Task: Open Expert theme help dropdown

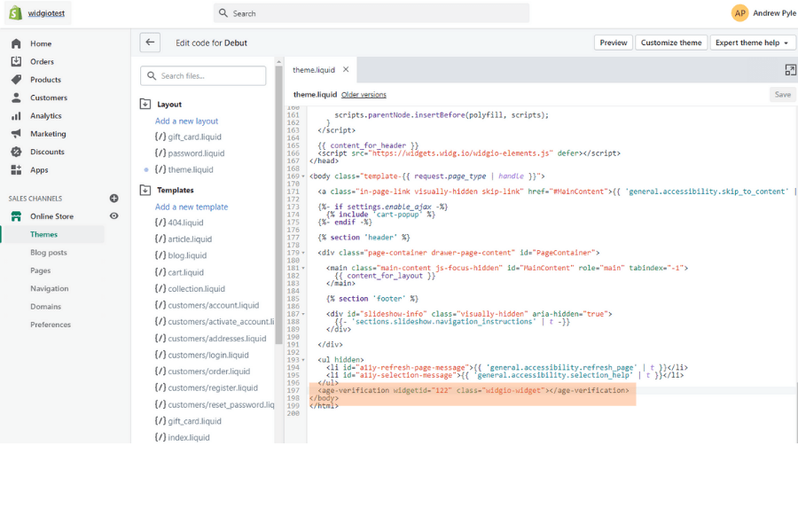Action: tap(752, 43)
